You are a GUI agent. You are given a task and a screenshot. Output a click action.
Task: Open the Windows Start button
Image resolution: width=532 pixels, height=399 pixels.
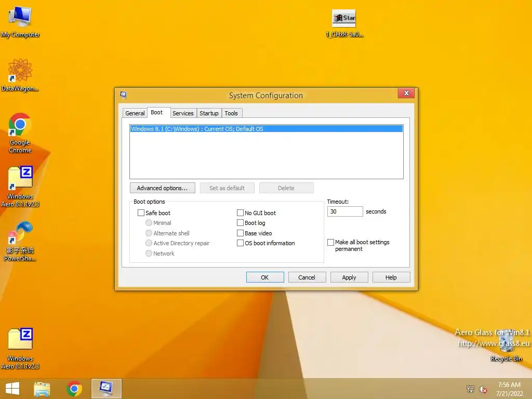(12, 389)
